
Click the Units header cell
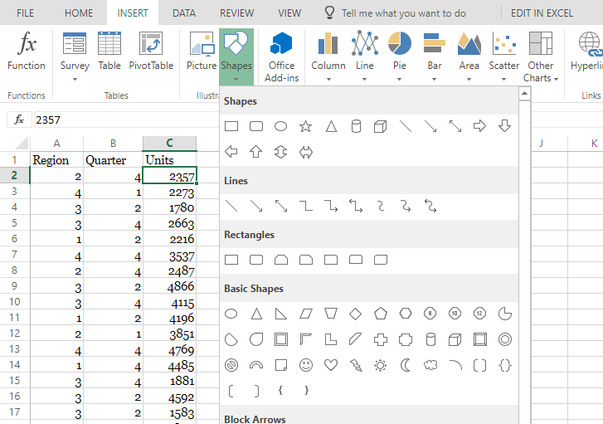pos(170,160)
